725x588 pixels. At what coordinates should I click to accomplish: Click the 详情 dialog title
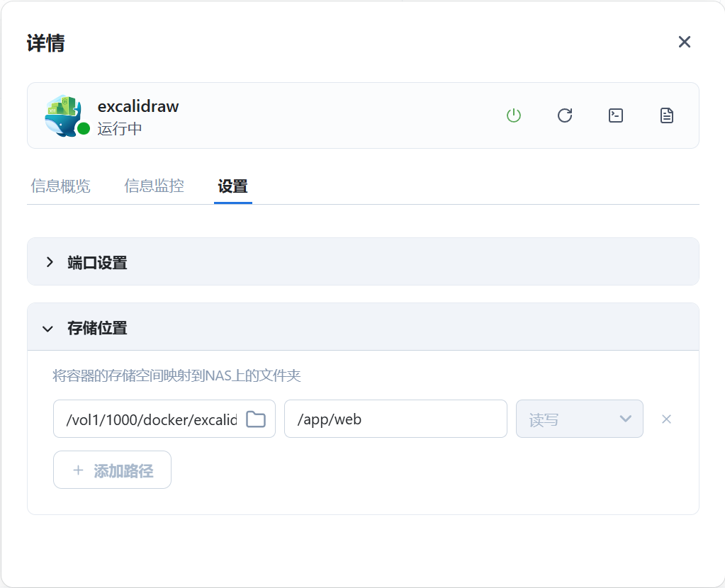(46, 43)
